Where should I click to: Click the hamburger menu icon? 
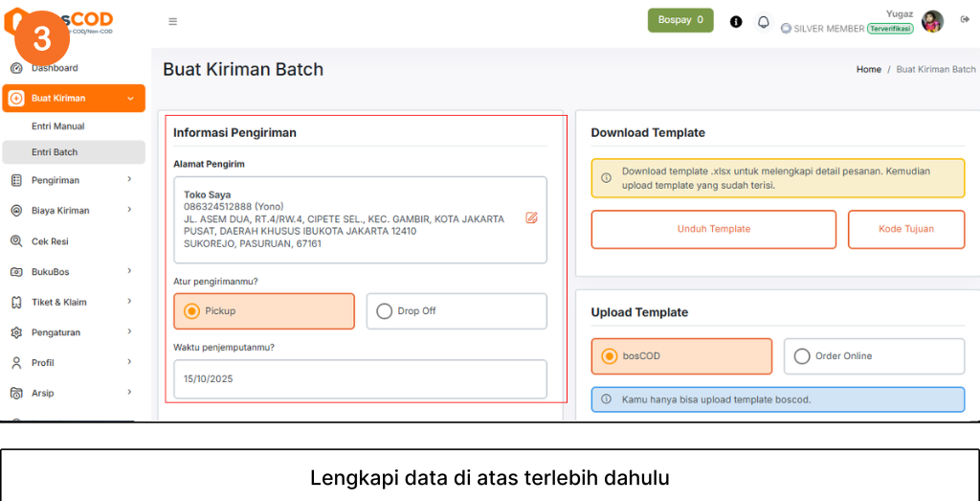[172, 21]
